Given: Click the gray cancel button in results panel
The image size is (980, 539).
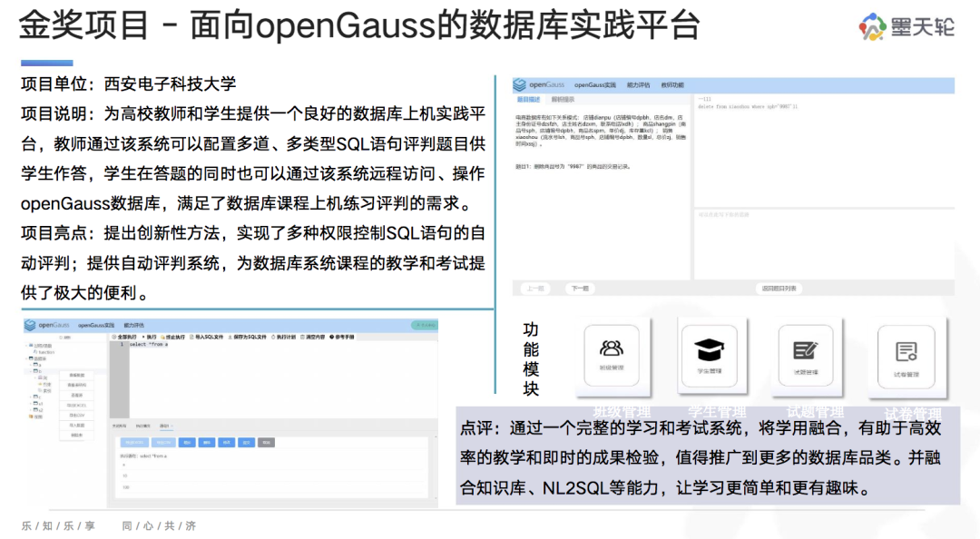Looking at the screenshot, I should coord(266,442).
